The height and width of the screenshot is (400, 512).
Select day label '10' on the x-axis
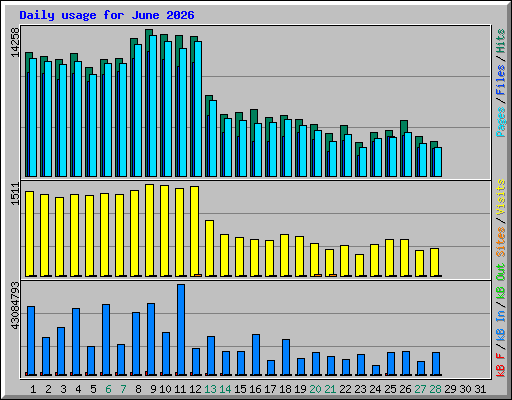(165, 389)
